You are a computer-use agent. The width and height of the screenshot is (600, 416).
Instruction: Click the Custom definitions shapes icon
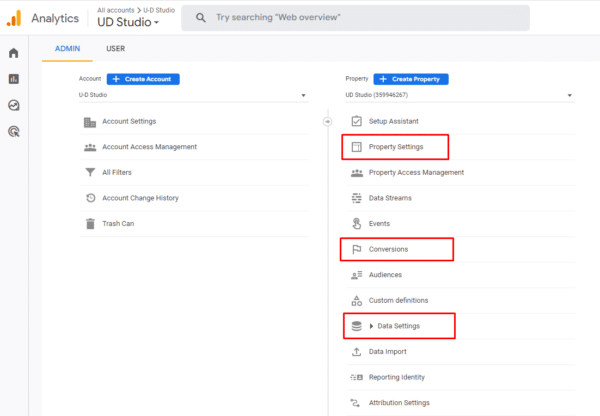[x=357, y=301]
